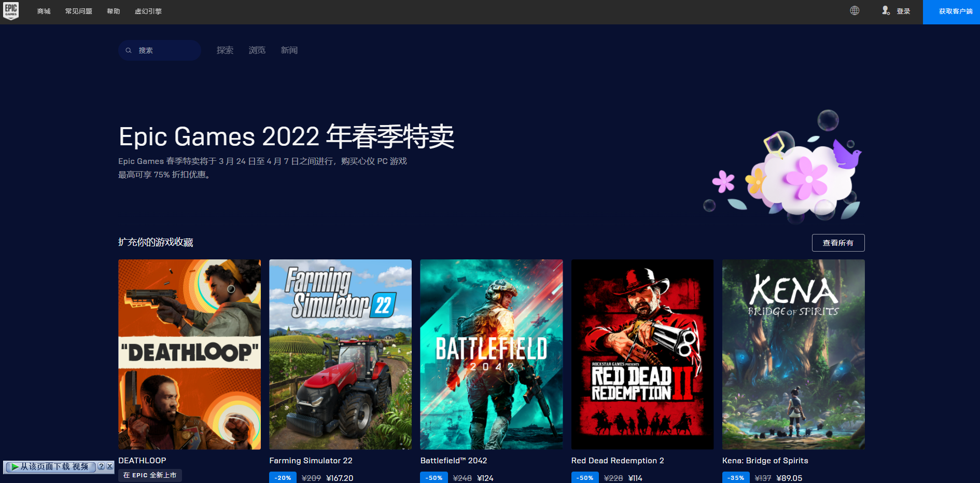Switch to the 浏览 tab
This screenshot has height=483, width=980.
tap(257, 50)
